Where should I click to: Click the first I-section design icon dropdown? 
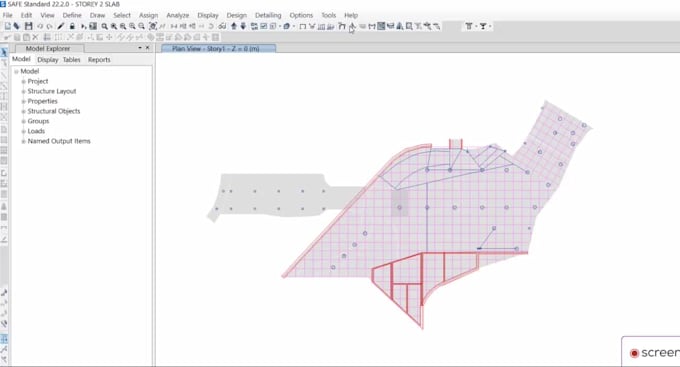coord(476,26)
